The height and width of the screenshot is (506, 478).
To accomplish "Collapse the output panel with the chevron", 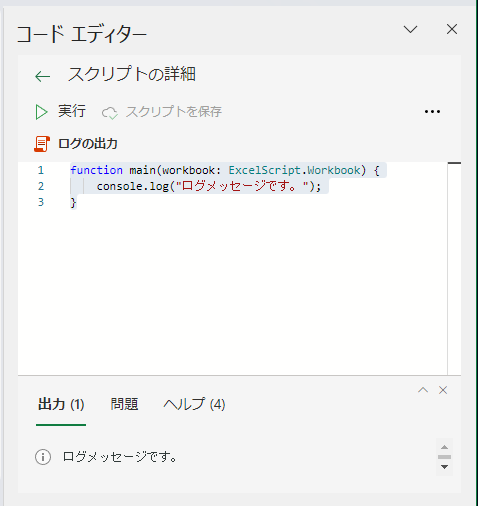I will point(423,390).
